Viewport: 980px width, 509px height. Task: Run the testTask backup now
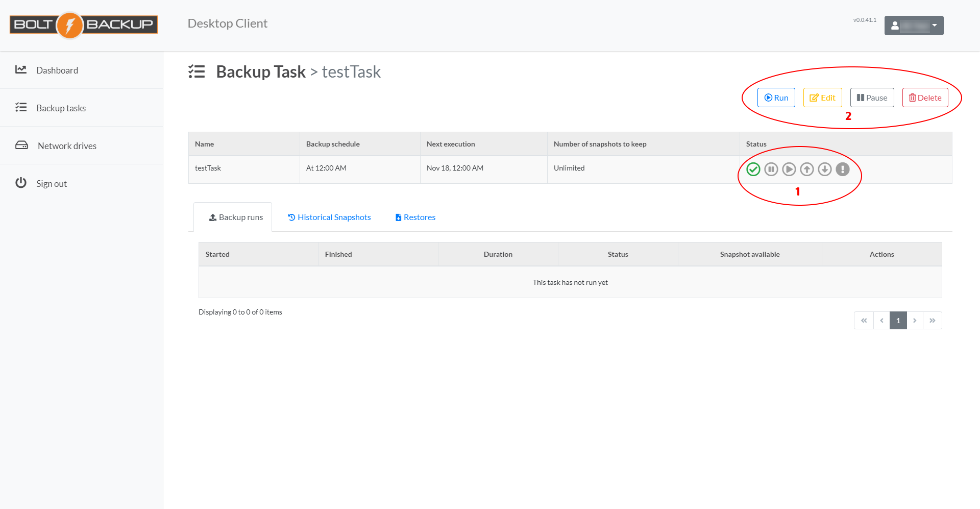coord(776,98)
